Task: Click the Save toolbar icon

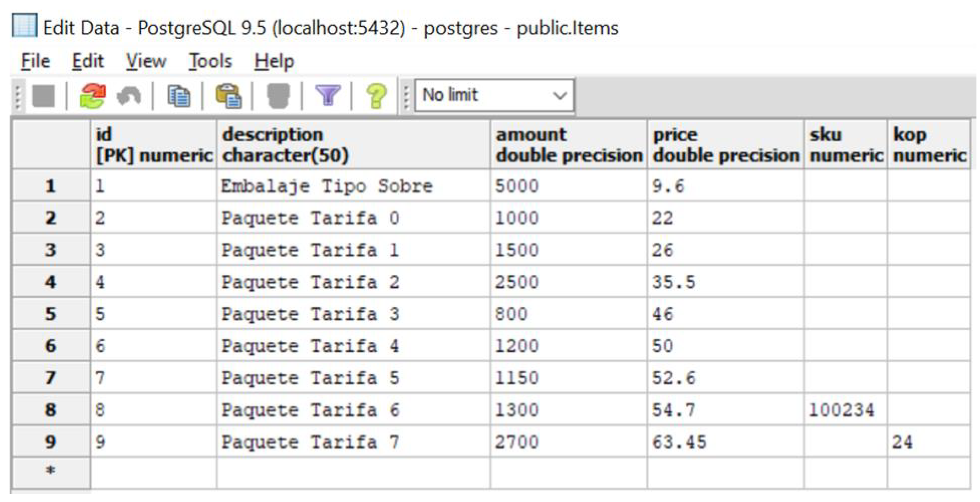Action: pos(43,96)
